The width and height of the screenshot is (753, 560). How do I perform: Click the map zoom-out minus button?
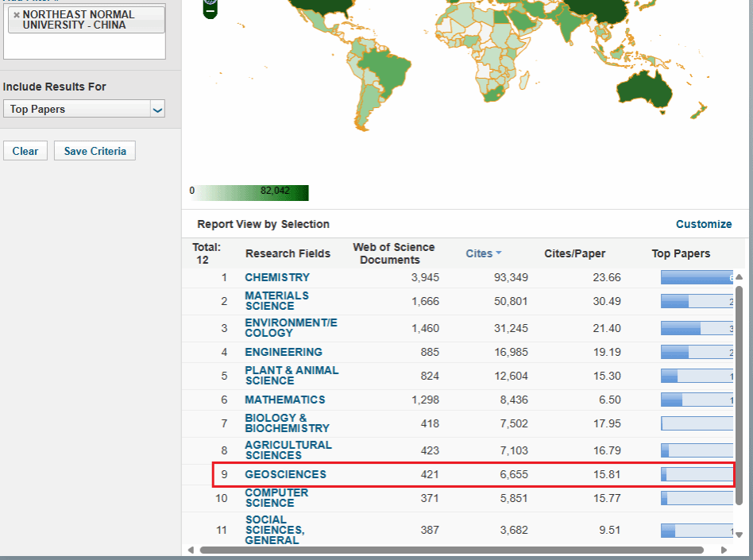coord(210,12)
